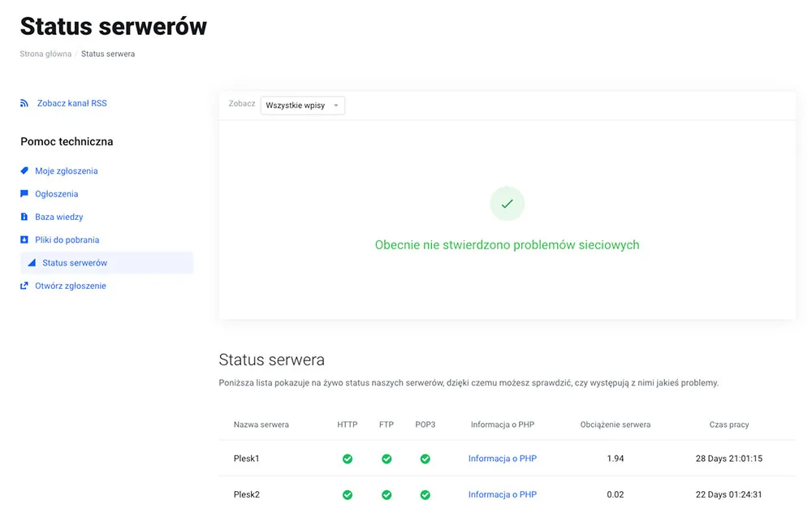
Task: Click the signal icon beside Status serwerów
Action: tap(32, 263)
